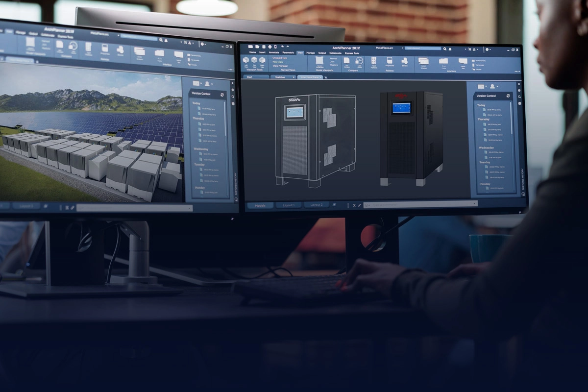The image size is (588, 392).
Task: Click Print icon in right monitor title bar
Action: [x=270, y=47]
